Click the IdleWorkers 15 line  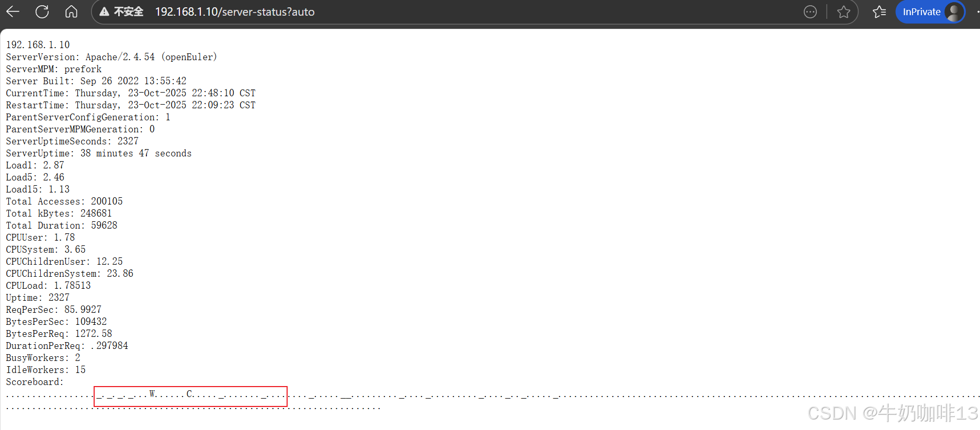[x=45, y=370]
